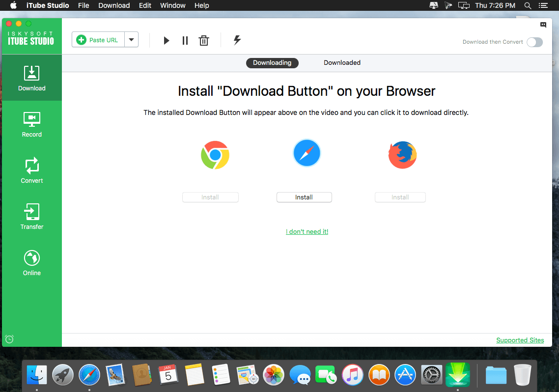The image size is (559, 392).
Task: Open the Edit menu
Action: tap(145, 5)
